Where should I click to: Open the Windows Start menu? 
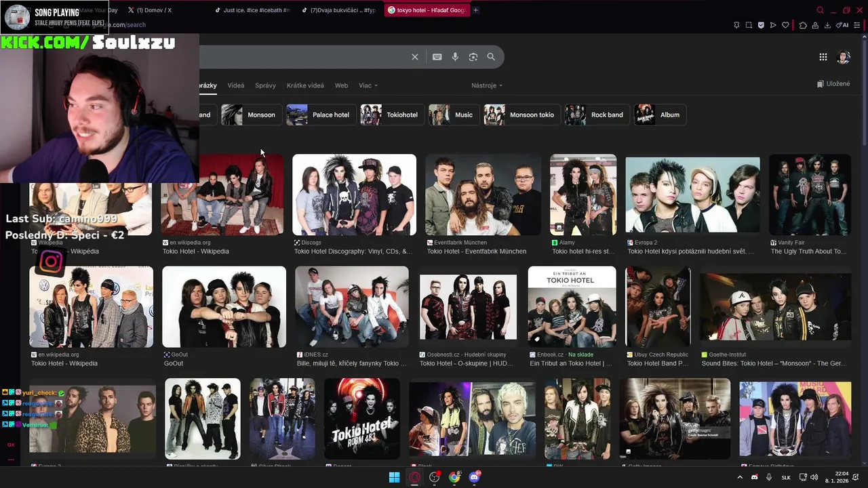click(394, 477)
